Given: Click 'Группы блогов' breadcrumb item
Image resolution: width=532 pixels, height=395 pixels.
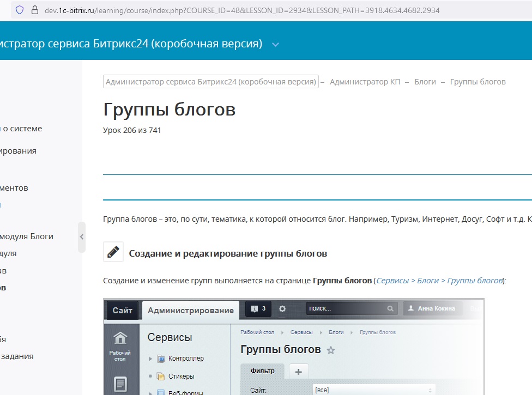Looking at the screenshot, I should (x=477, y=82).
